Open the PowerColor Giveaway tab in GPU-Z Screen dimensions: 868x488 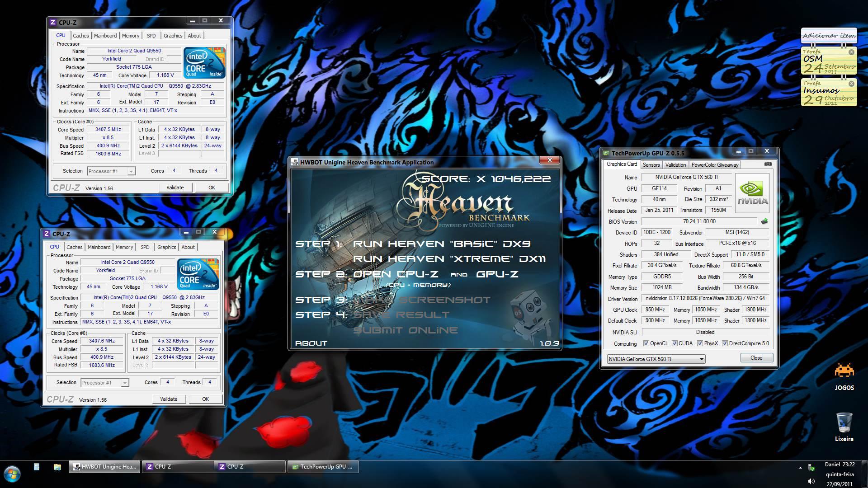[715, 165]
